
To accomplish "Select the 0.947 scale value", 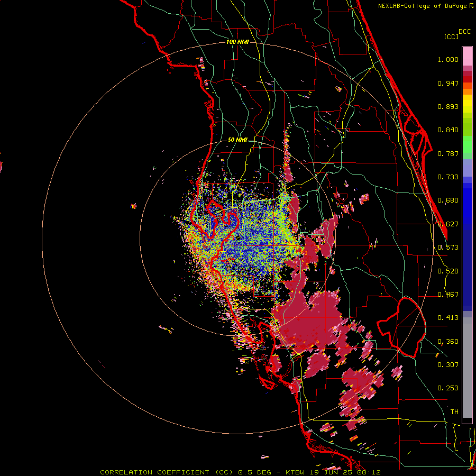I will click(x=448, y=83).
